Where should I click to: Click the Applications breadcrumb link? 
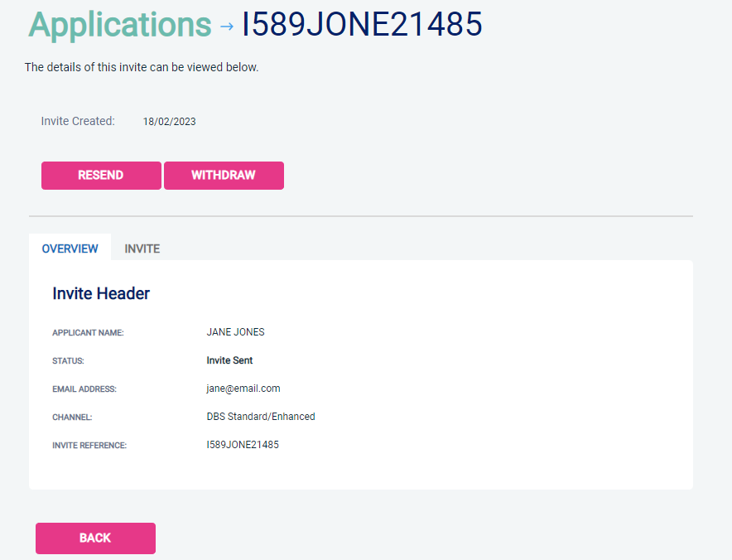click(120, 25)
